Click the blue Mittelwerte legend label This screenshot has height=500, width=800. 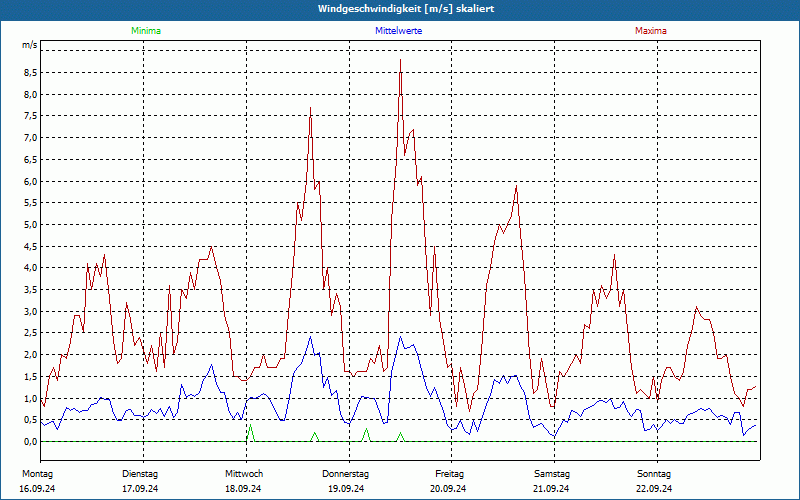(398, 31)
